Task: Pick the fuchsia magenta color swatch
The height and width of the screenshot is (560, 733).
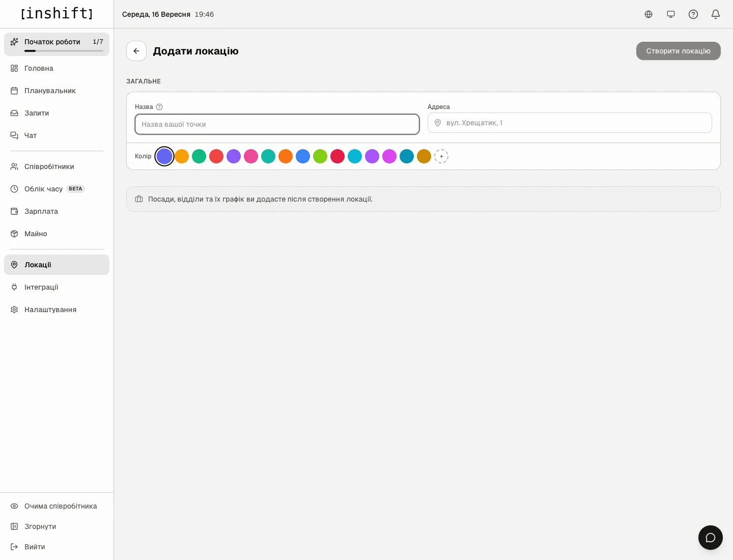Action: tap(389, 156)
